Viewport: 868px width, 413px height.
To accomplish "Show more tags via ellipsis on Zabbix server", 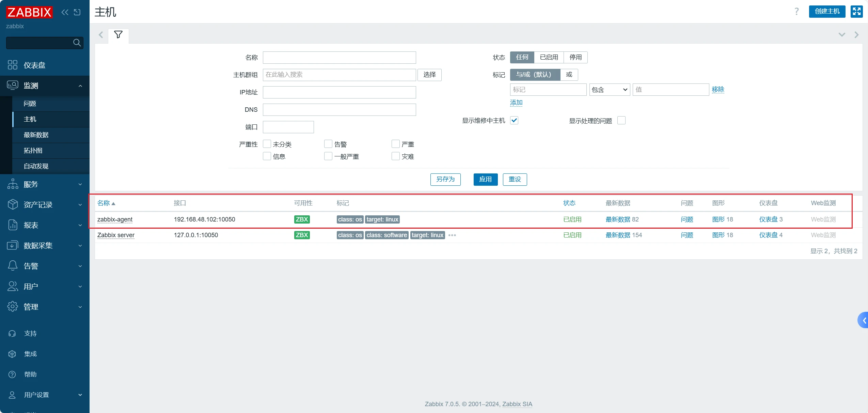I will pyautogui.click(x=452, y=235).
